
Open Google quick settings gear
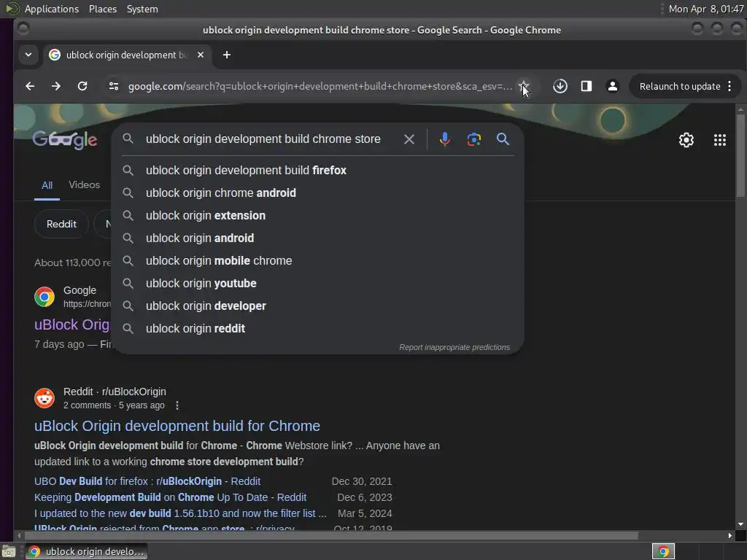(686, 140)
